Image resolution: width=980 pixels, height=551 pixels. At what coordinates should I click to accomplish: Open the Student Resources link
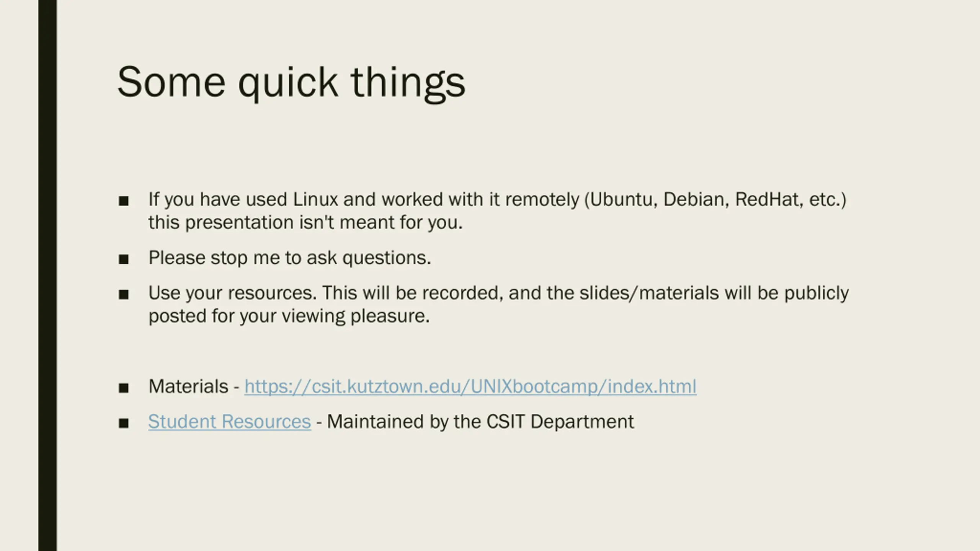click(x=230, y=422)
